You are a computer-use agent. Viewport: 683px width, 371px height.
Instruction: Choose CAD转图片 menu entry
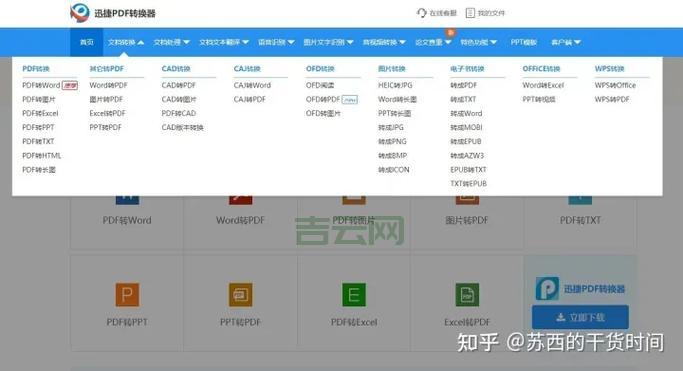coord(179,99)
